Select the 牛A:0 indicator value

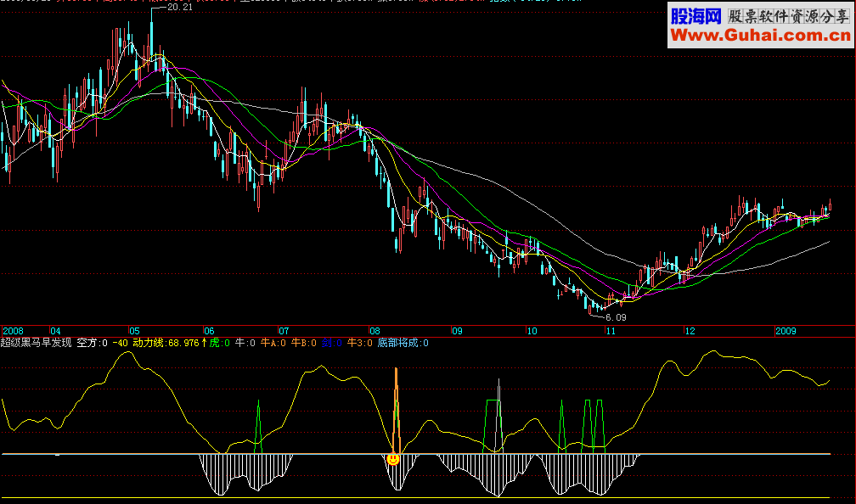[273, 343]
